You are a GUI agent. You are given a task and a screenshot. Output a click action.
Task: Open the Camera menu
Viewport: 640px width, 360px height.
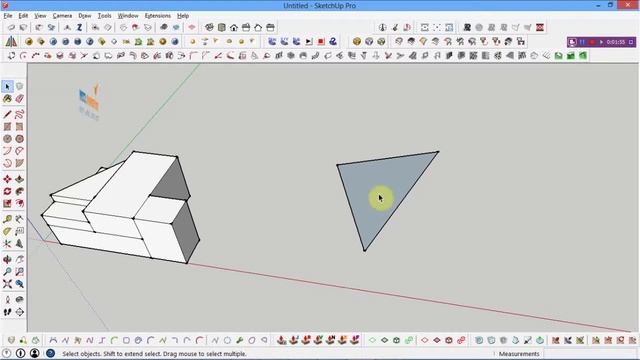tap(62, 16)
